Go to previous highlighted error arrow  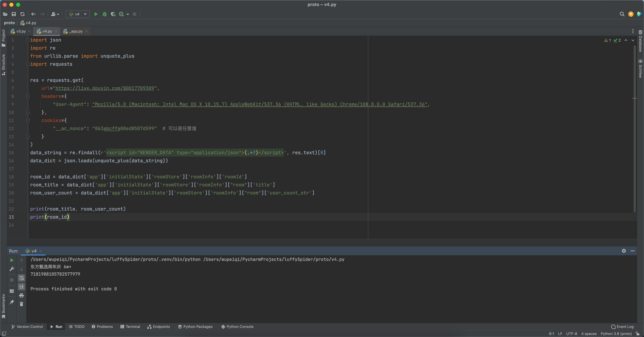tap(626, 40)
